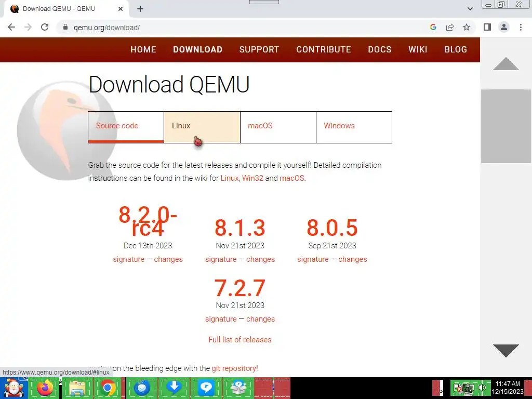Open DOCS in the site navigation
The width and height of the screenshot is (532, 399).
pyautogui.click(x=380, y=49)
